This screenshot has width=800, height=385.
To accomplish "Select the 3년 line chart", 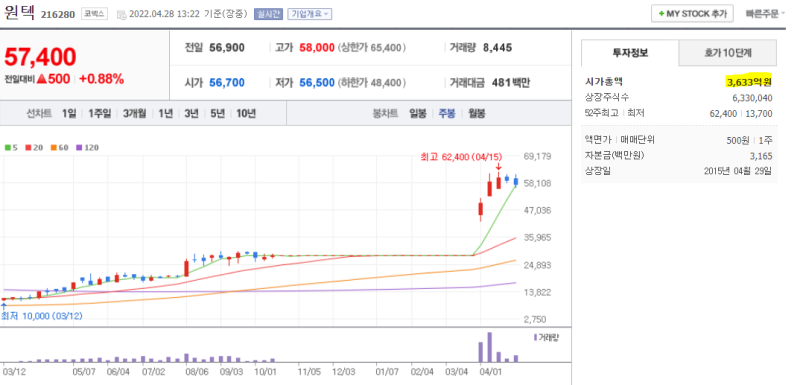I will [x=191, y=113].
